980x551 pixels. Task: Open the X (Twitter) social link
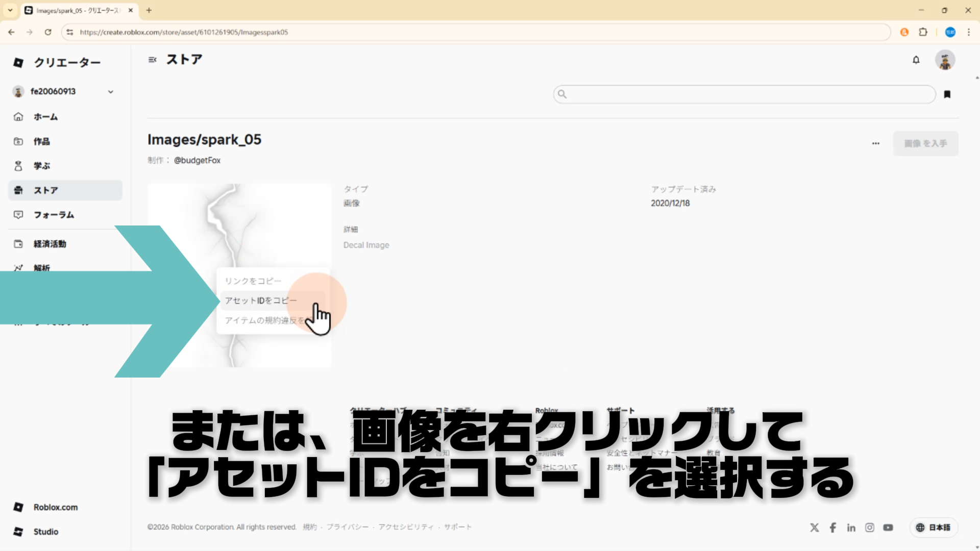click(x=814, y=528)
